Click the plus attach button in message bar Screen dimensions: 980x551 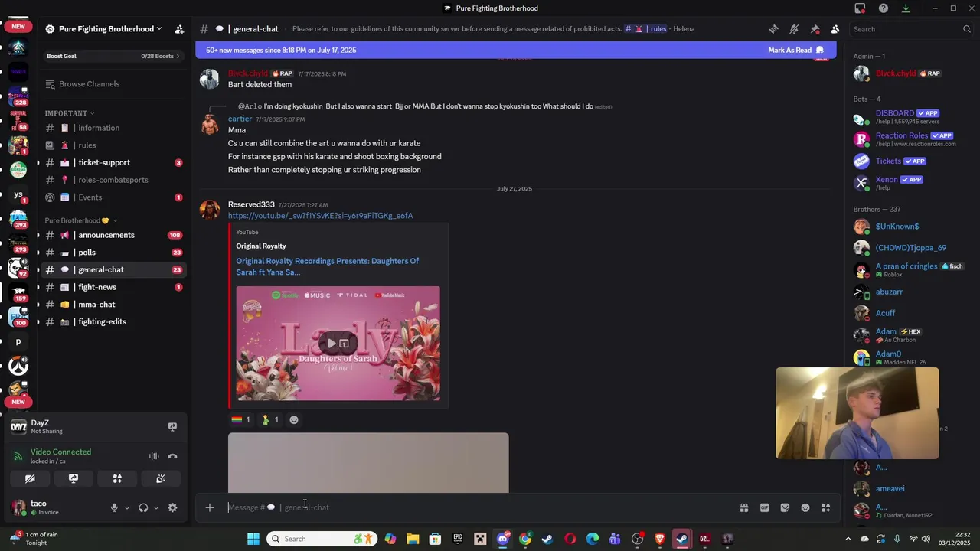pyautogui.click(x=210, y=507)
